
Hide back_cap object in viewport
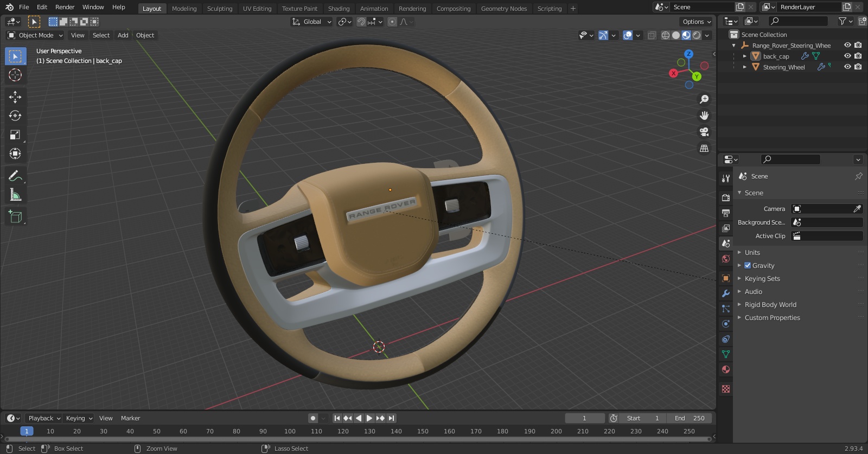pyautogui.click(x=847, y=56)
